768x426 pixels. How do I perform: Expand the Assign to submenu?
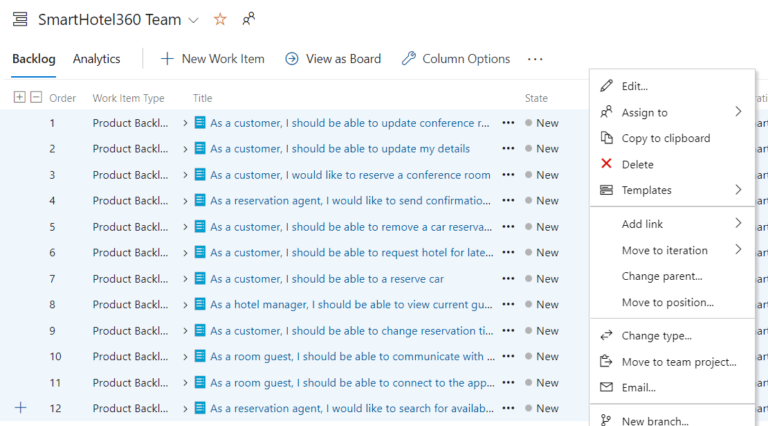pyautogui.click(x=738, y=112)
